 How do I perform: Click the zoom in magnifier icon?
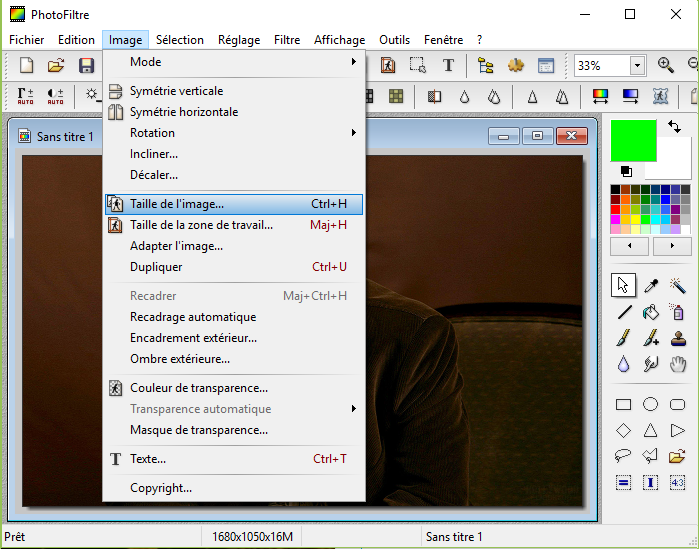(666, 65)
